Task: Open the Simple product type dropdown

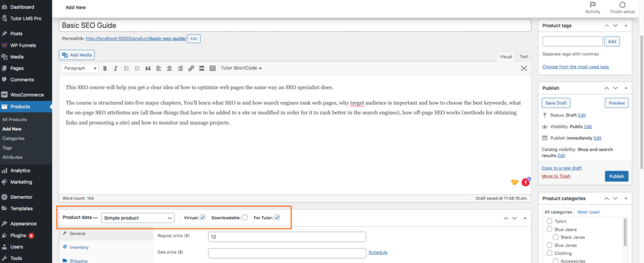Action: tap(138, 218)
